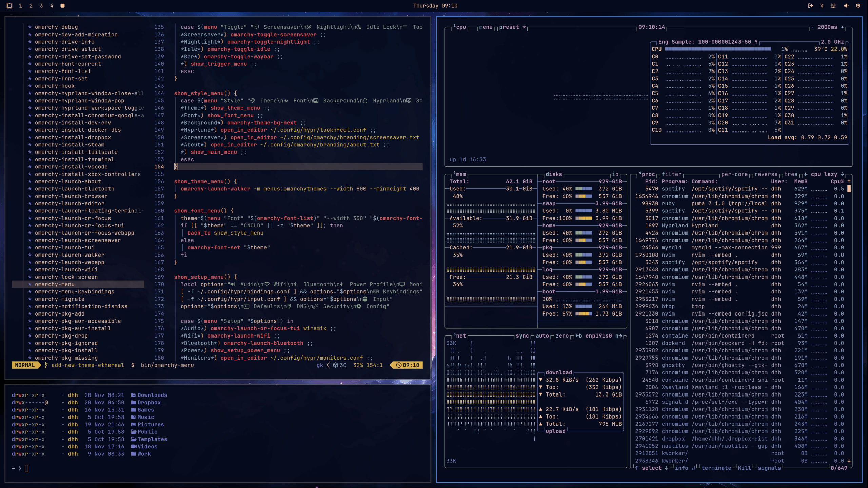Screen dimensions: 868x488
Task: Open the CPU chip icon in top bar
Action: tap(858, 6)
